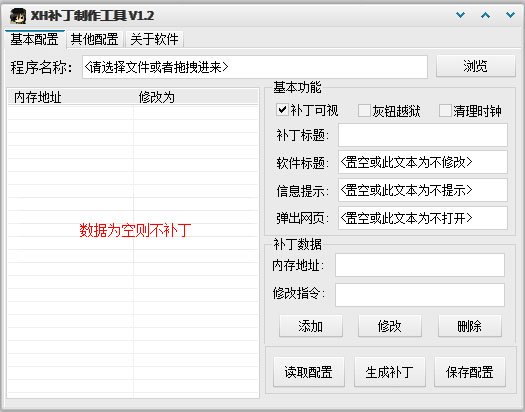Click the chevron-up title bar icon
Screen dimensions: 525x412
point(485,15)
